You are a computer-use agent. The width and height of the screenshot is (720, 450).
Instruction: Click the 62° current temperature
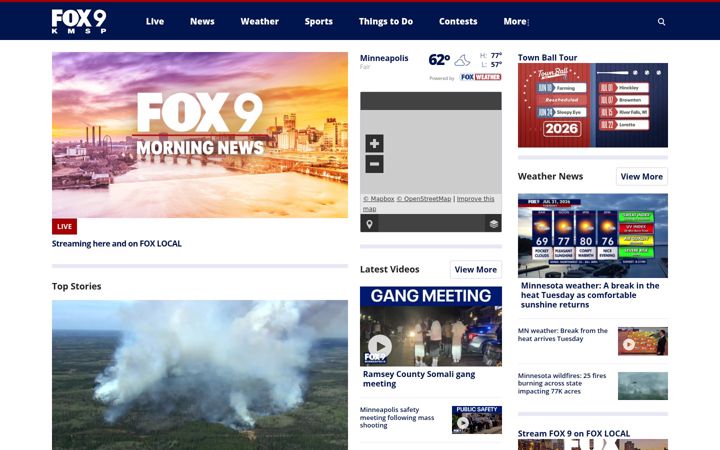pos(439,60)
